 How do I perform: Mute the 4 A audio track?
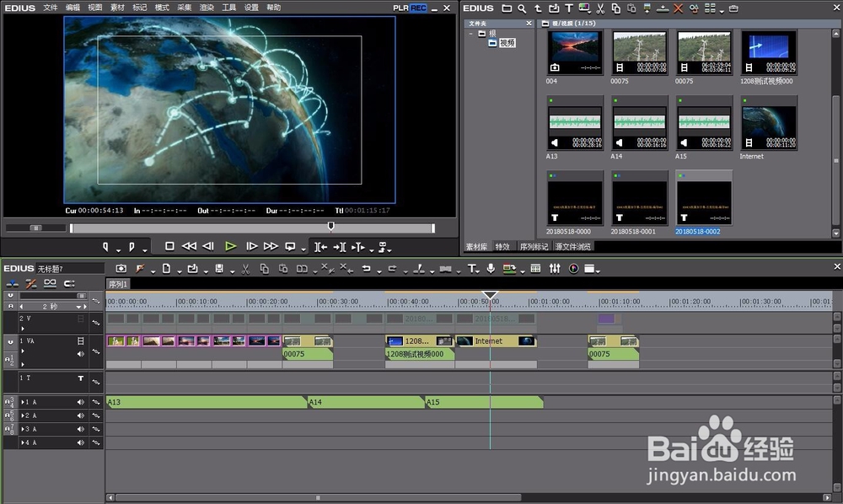click(x=81, y=442)
